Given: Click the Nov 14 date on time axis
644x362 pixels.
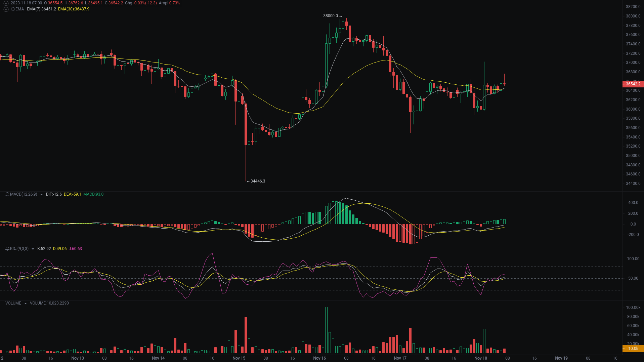Looking at the screenshot, I should [x=158, y=358].
